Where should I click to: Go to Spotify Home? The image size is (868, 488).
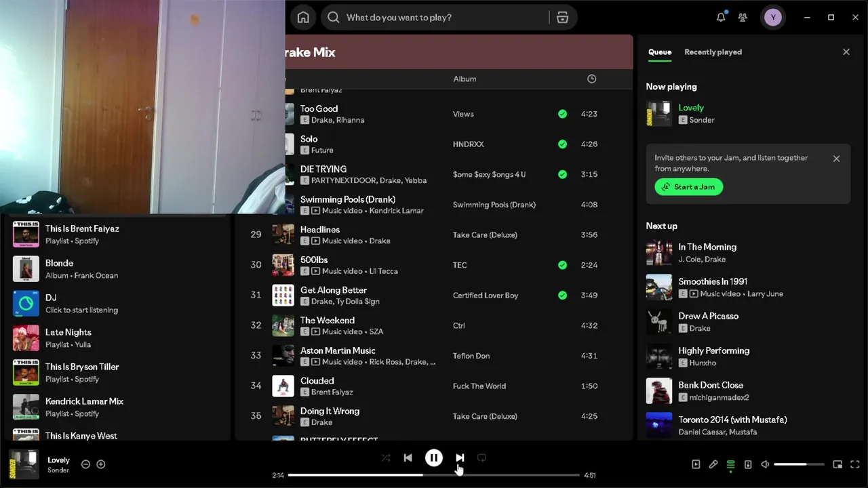pos(303,18)
